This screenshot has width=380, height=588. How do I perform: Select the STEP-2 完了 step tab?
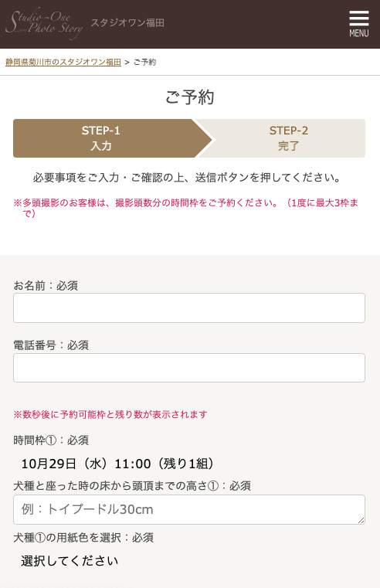pyautogui.click(x=289, y=138)
